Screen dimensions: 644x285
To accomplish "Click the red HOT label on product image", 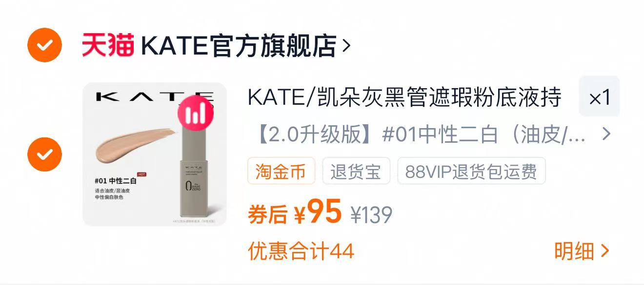I will (x=141, y=174).
